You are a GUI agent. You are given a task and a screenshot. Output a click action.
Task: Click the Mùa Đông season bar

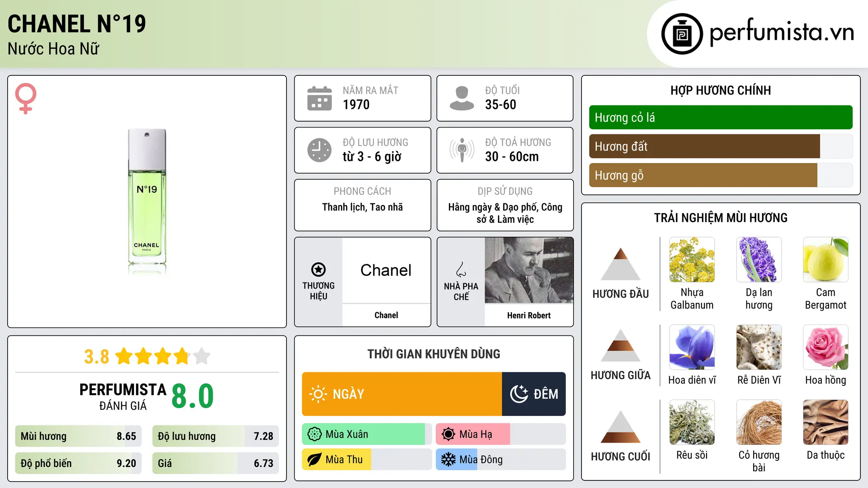tap(501, 460)
